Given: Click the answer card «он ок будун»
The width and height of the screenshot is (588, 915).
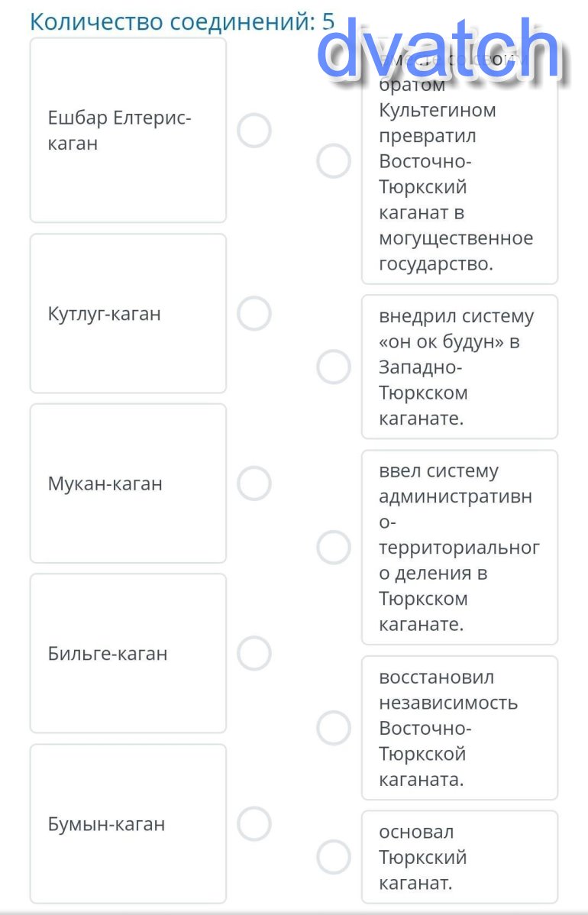Looking at the screenshot, I should [x=458, y=367].
